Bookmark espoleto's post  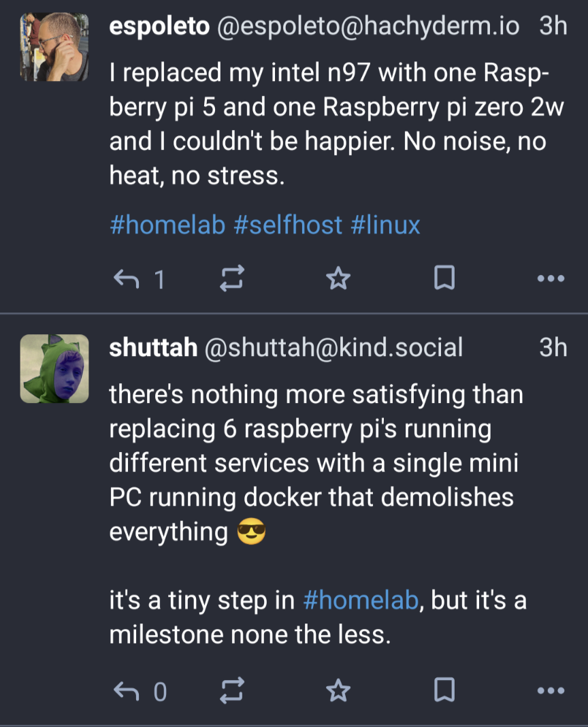coord(444,278)
